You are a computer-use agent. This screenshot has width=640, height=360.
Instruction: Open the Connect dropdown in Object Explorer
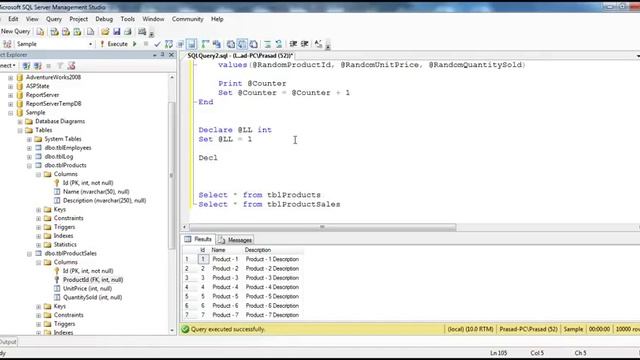point(7,66)
